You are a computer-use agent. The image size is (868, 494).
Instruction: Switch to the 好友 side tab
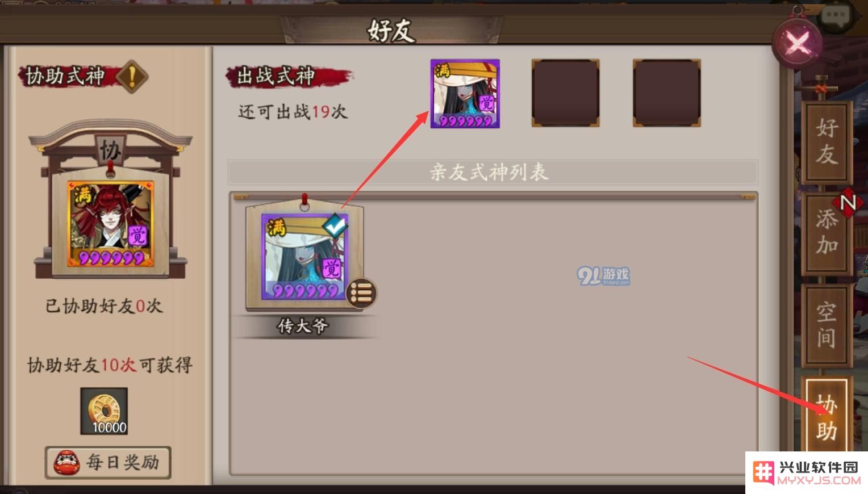tap(827, 141)
